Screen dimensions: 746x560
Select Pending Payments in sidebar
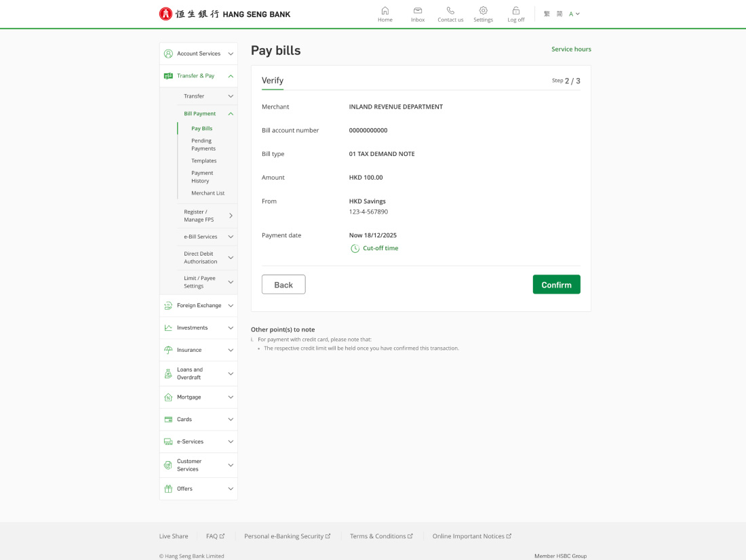coord(203,144)
